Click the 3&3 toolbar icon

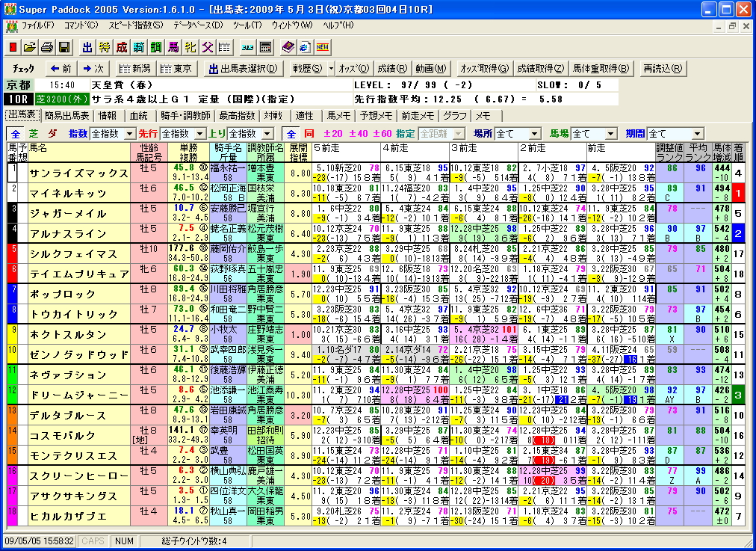click(x=248, y=47)
